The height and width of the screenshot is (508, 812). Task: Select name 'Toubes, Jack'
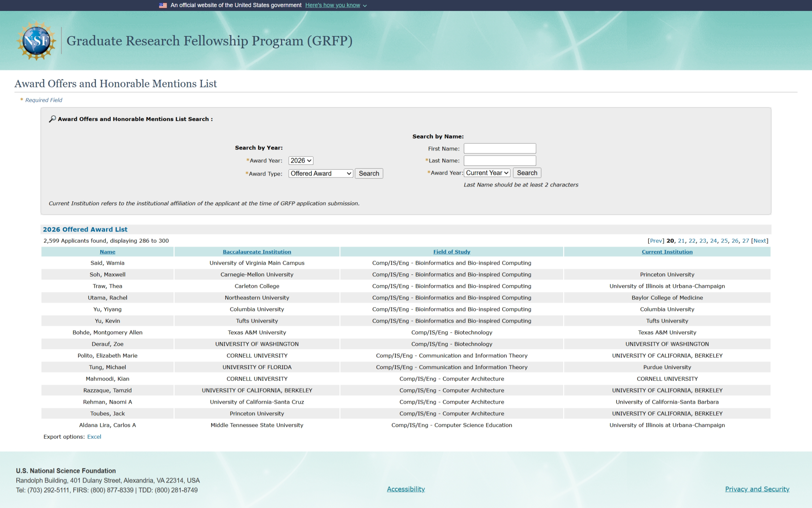pos(107,414)
